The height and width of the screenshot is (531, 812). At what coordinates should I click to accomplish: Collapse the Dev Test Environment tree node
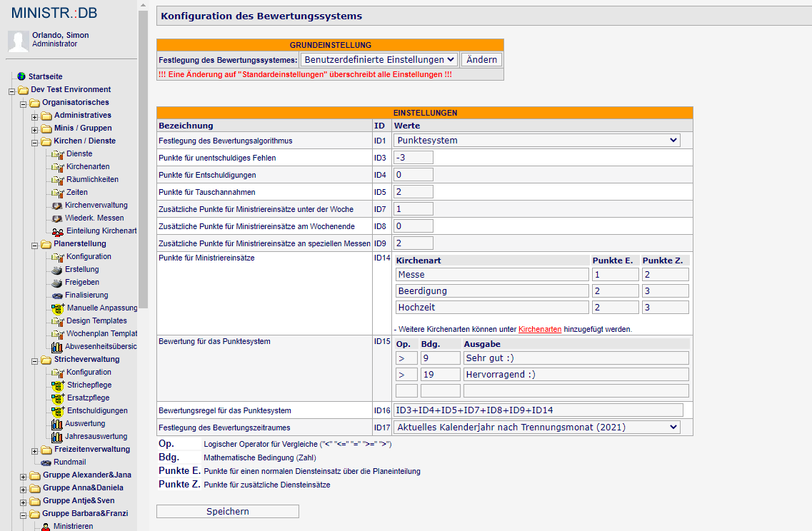pyautogui.click(x=12, y=91)
